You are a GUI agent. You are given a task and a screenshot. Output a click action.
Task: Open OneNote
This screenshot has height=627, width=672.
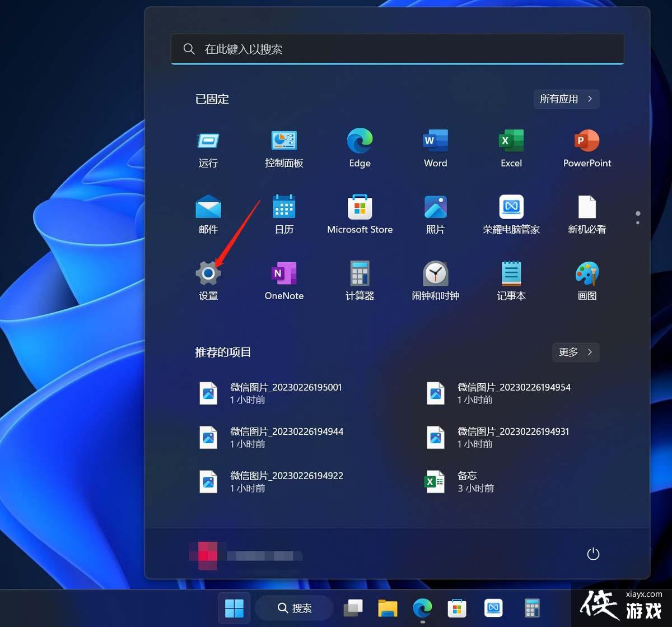(283, 280)
